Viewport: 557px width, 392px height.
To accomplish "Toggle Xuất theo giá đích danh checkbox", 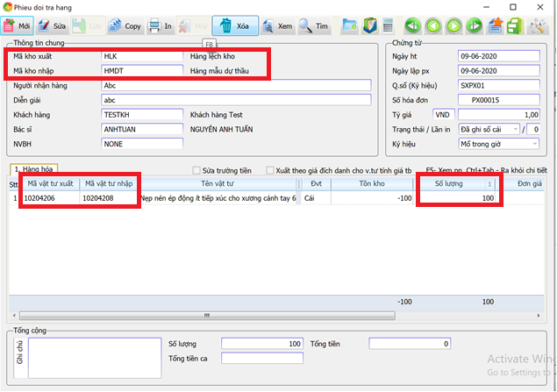I will click(270, 170).
